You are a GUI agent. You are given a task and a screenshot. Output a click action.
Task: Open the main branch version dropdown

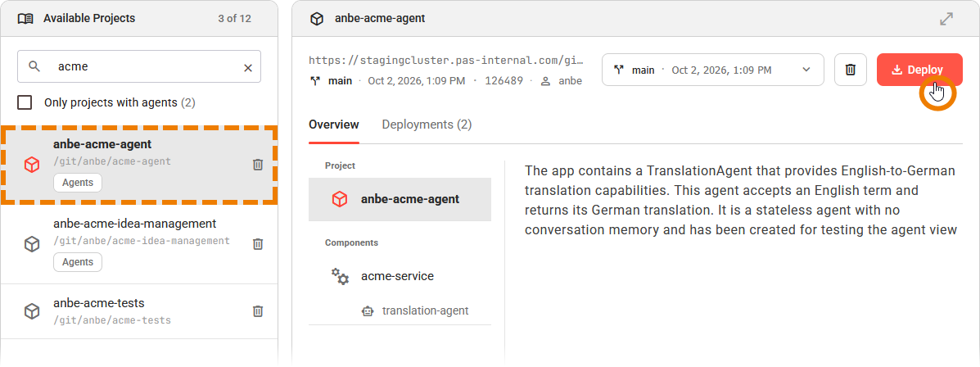(712, 70)
